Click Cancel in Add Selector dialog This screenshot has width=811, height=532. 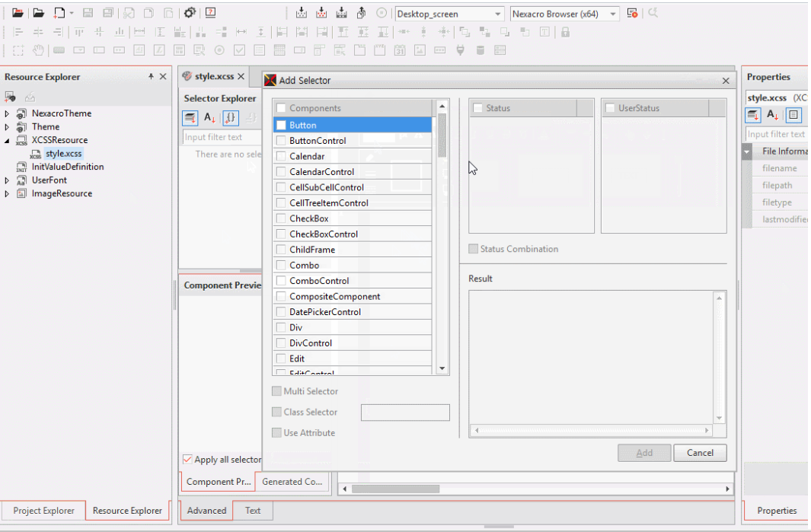click(700, 453)
